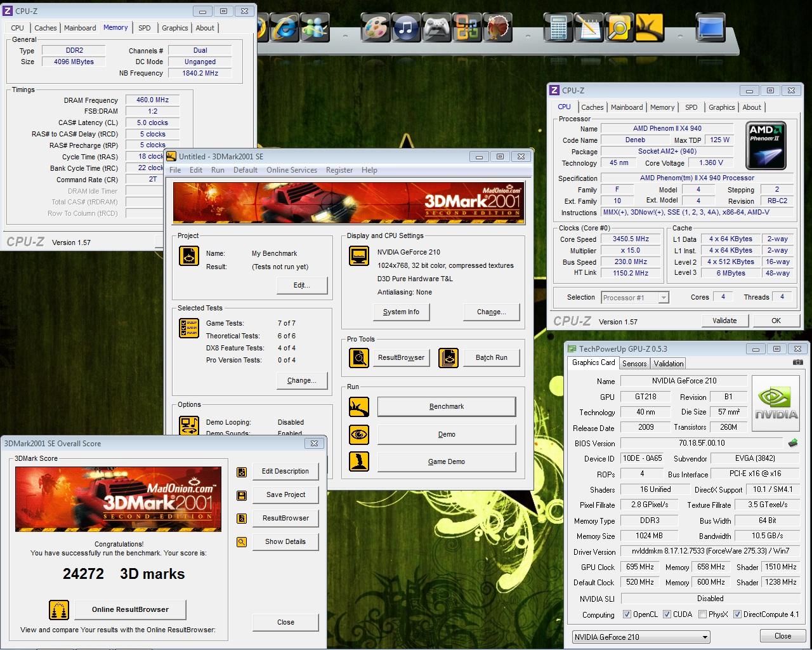Open the Processor #1 selection dropdown in CPU-Z
The width and height of the screenshot is (812, 650).
(635, 298)
